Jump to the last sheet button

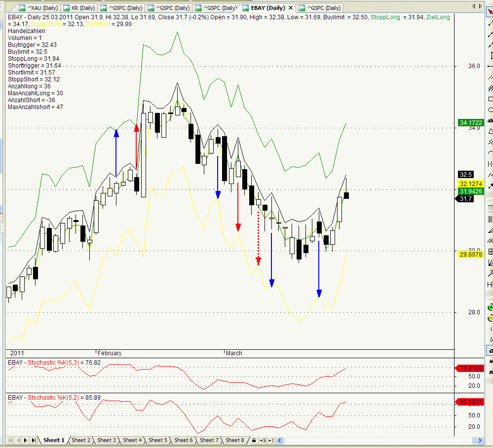[x=34, y=440]
